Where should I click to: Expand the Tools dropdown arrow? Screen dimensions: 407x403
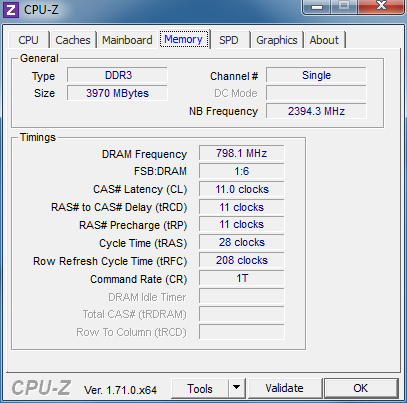click(237, 388)
